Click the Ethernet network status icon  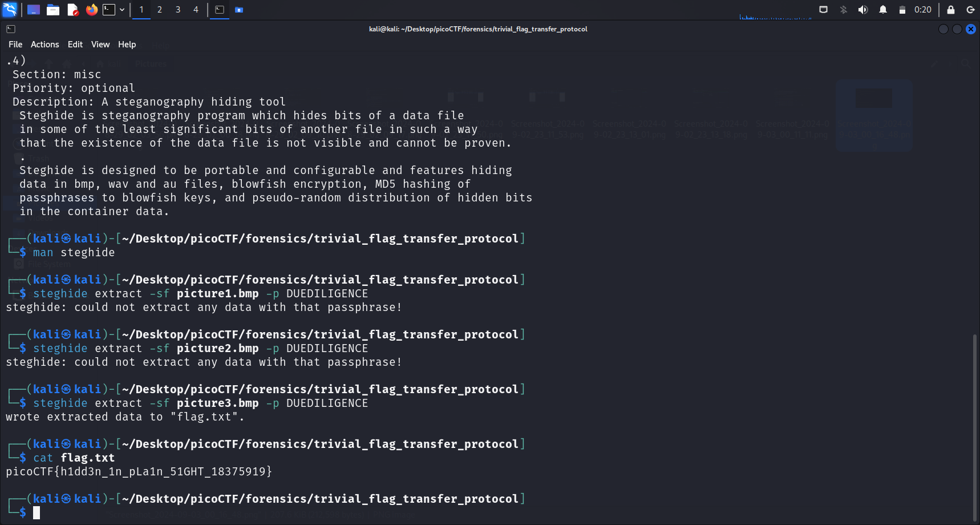[x=823, y=10]
